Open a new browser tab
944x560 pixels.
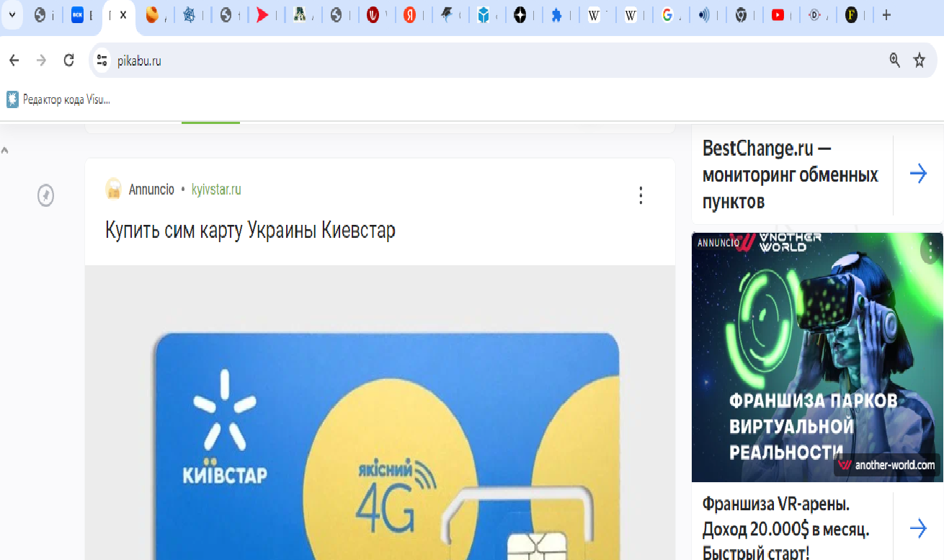(886, 15)
